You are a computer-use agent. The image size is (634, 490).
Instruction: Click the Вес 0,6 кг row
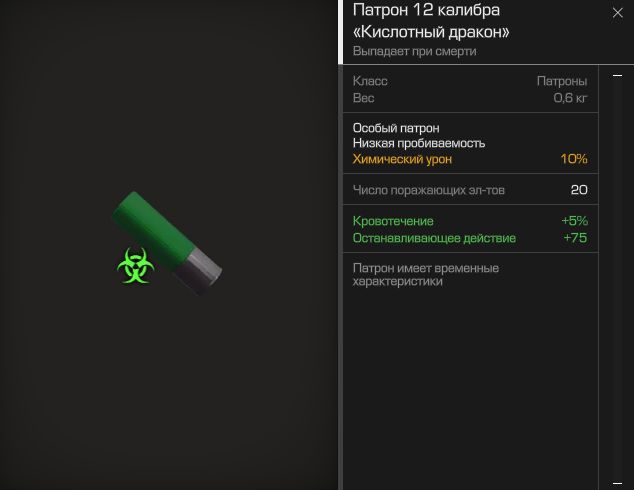[470, 98]
